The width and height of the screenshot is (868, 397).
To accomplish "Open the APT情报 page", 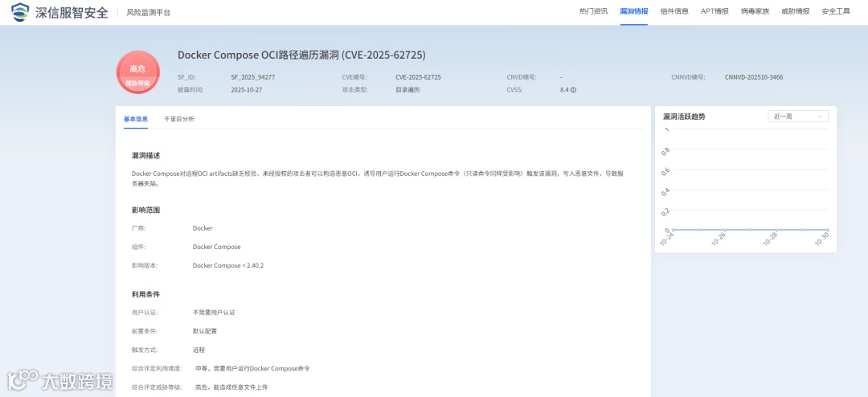I will (714, 11).
